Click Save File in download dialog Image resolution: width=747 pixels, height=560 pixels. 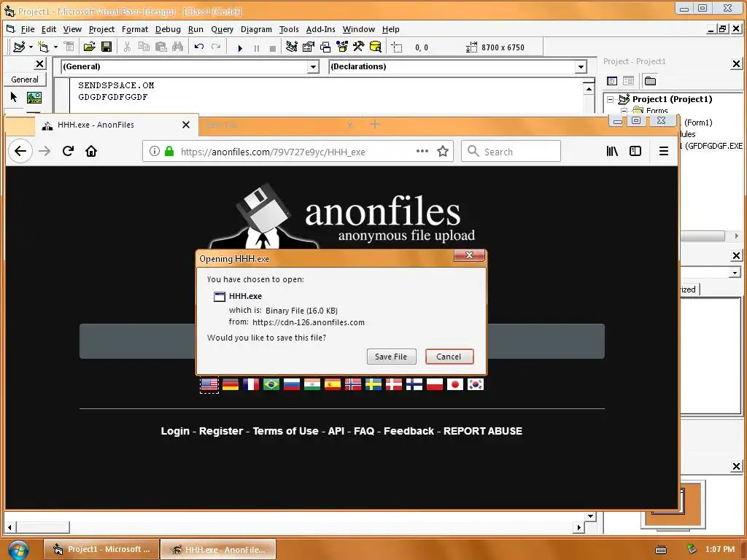point(391,357)
